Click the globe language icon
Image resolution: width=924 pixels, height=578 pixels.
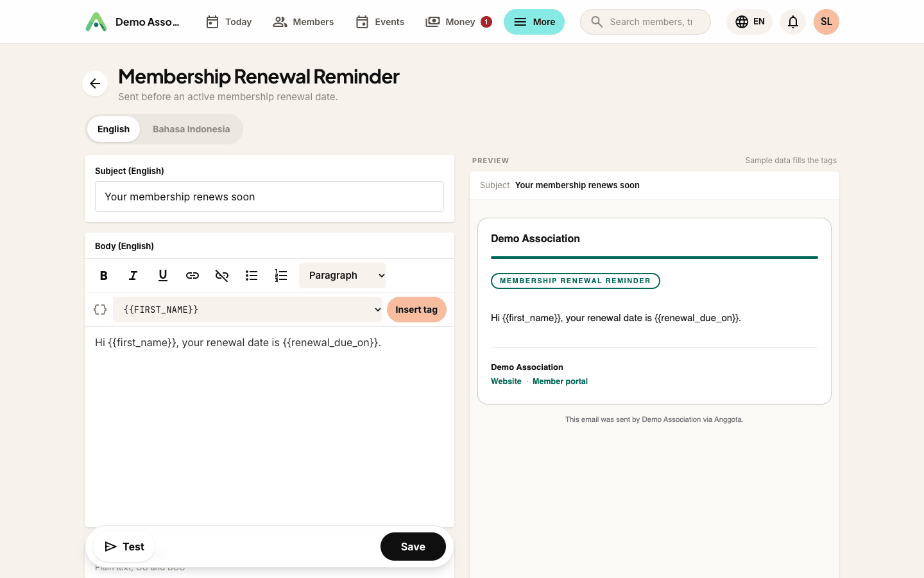pyautogui.click(x=742, y=22)
